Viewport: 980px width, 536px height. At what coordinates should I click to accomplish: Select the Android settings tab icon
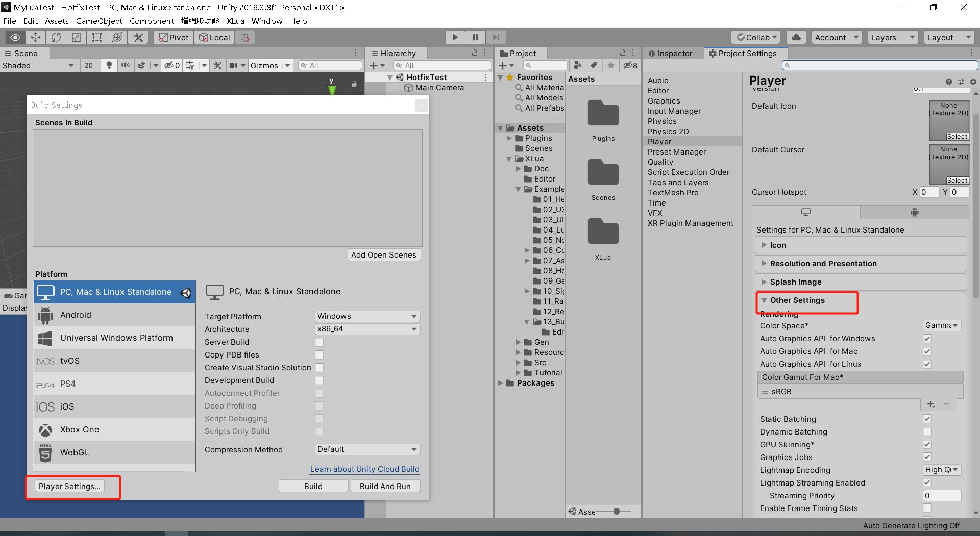click(914, 212)
